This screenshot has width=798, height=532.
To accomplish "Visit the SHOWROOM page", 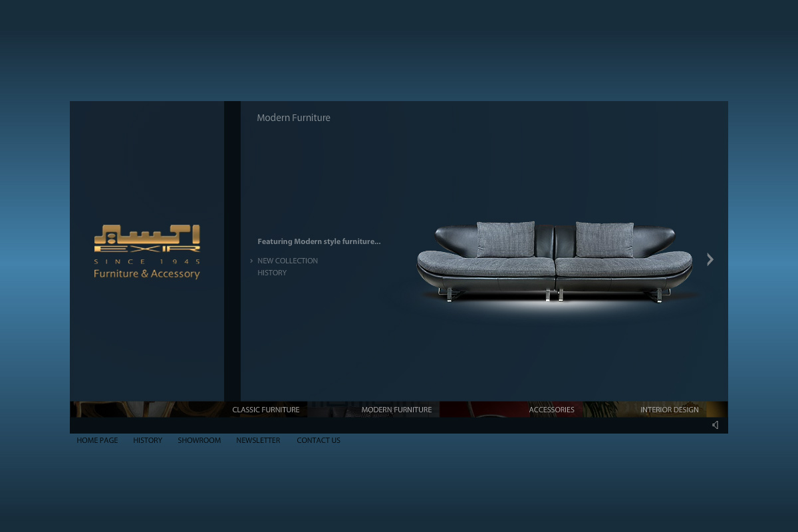I will point(199,440).
